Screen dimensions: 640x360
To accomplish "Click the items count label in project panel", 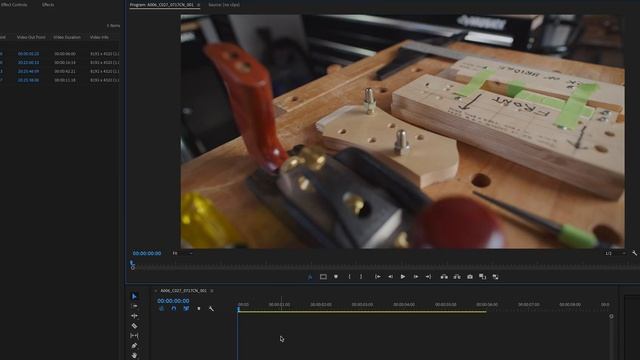I will 113,26.
